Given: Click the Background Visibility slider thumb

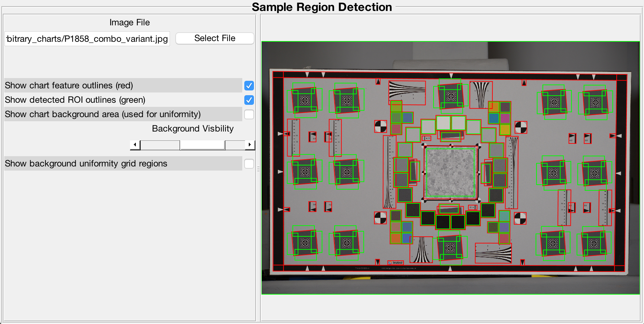Looking at the screenshot, I should coord(202,145).
